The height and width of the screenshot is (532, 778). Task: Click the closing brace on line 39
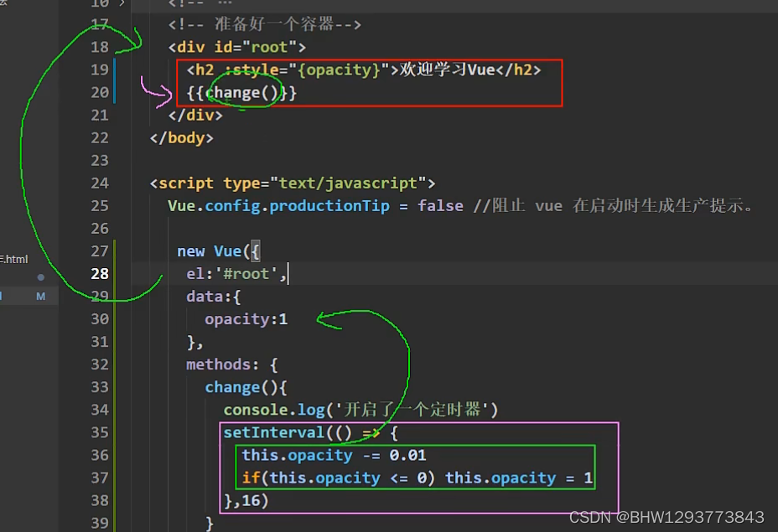[210, 523]
